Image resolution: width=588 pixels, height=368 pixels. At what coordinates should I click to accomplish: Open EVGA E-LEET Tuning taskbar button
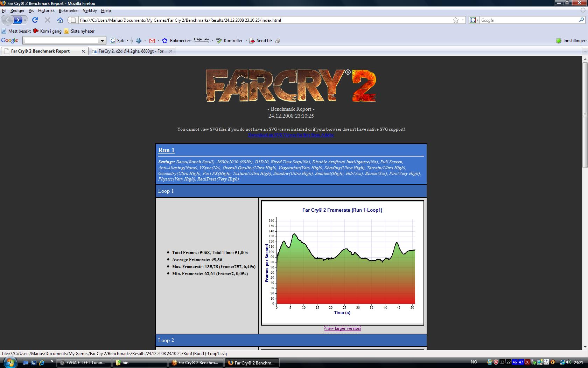(84, 363)
